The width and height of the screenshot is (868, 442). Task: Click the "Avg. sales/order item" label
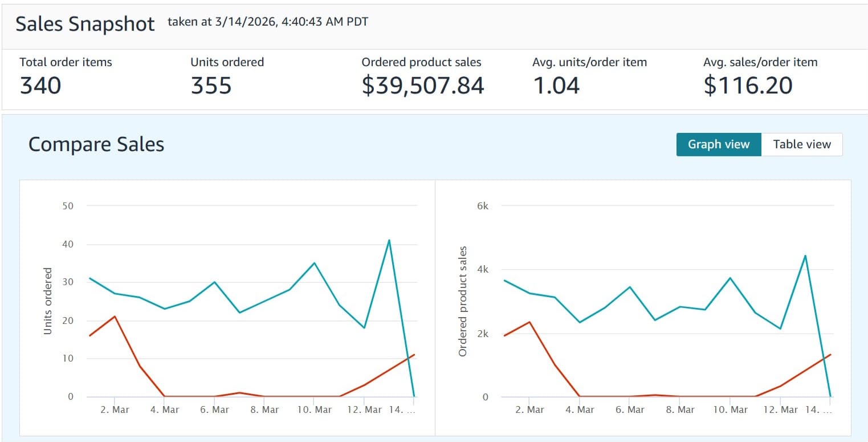(x=761, y=62)
